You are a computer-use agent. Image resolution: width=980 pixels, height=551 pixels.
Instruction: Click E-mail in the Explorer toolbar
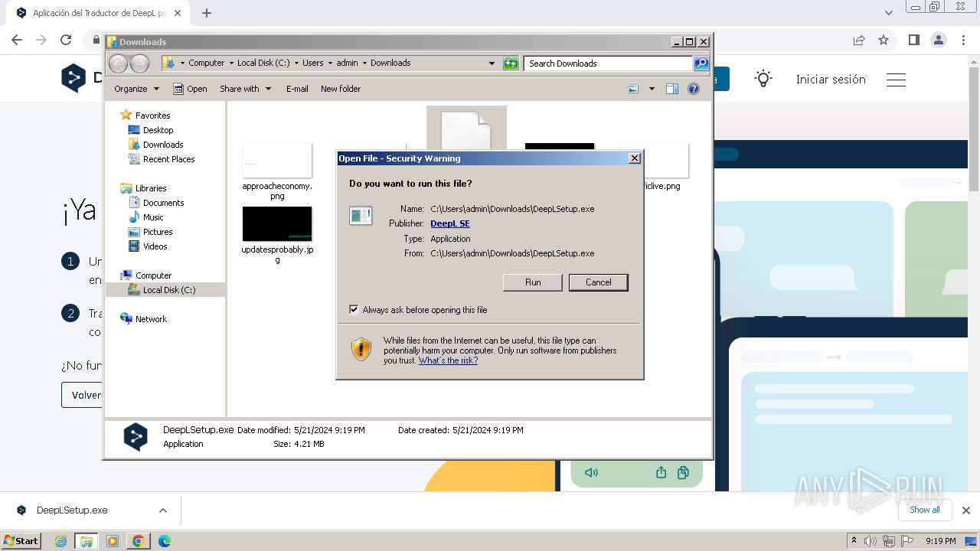pos(297,89)
